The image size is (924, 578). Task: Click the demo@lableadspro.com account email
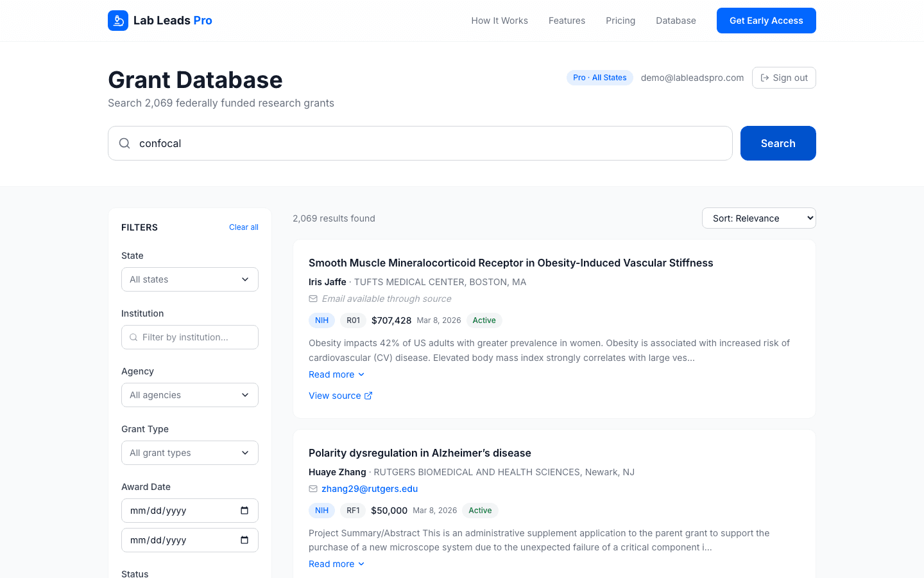(x=692, y=78)
